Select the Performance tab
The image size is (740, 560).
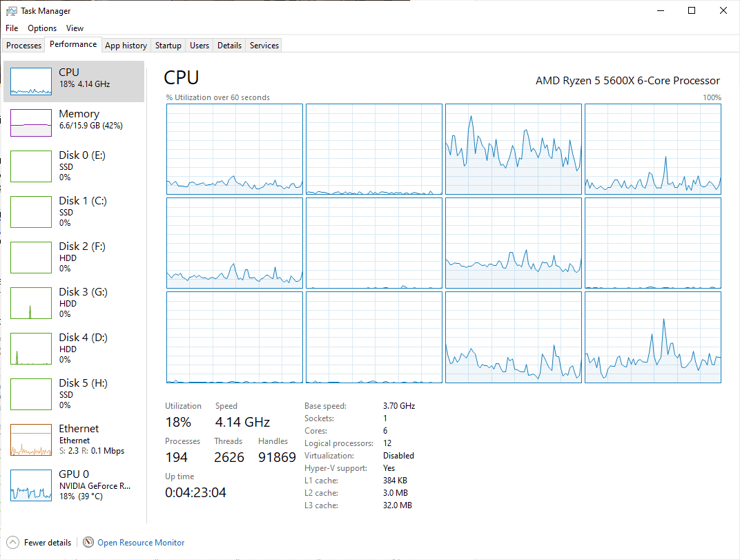[x=73, y=44]
